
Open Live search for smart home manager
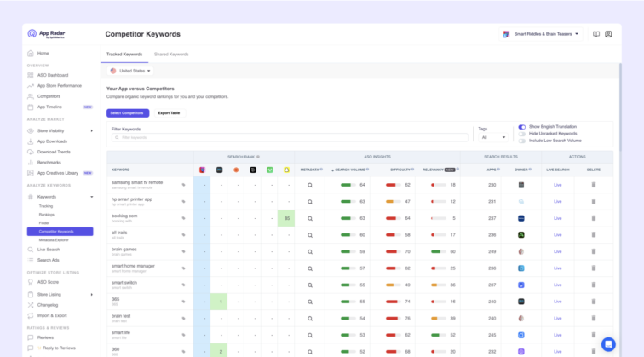pos(557,268)
